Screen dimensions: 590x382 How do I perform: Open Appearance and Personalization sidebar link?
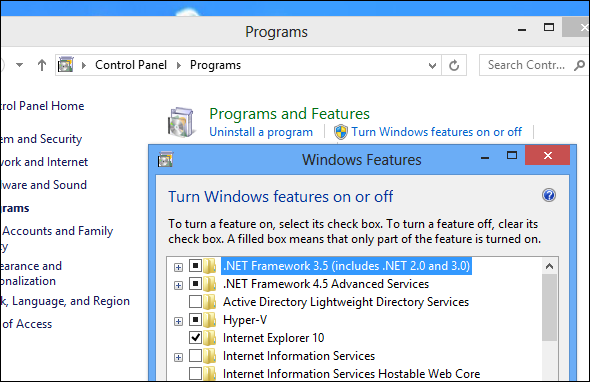[31, 273]
